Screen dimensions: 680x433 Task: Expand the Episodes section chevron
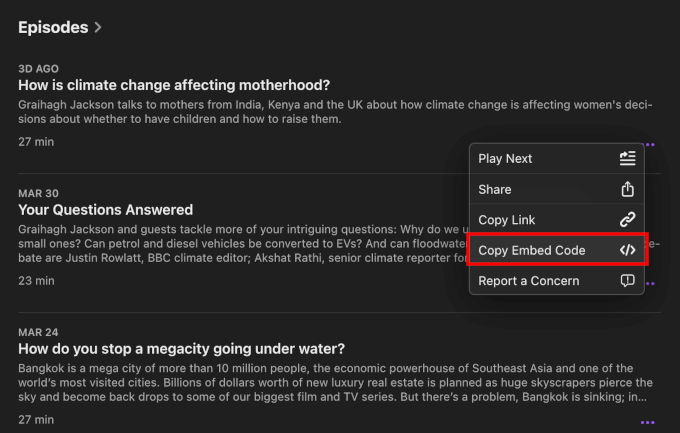pyautogui.click(x=97, y=28)
